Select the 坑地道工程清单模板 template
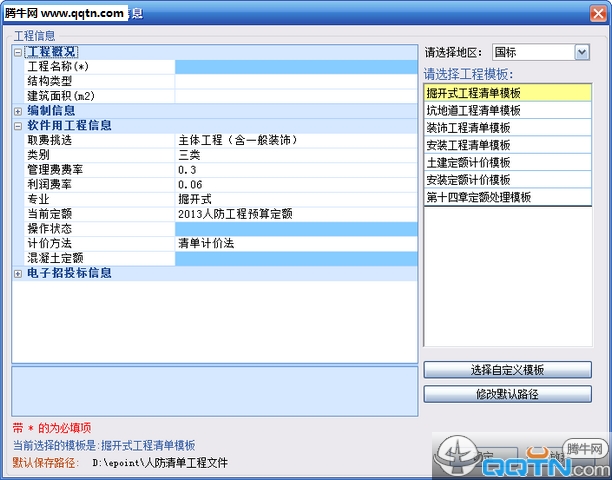The height and width of the screenshot is (480, 612). pos(507,110)
